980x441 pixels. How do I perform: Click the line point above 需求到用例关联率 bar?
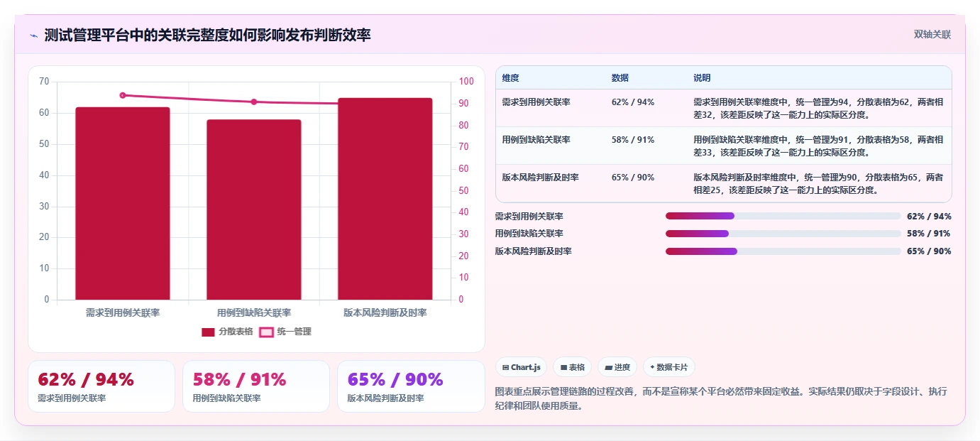123,95
